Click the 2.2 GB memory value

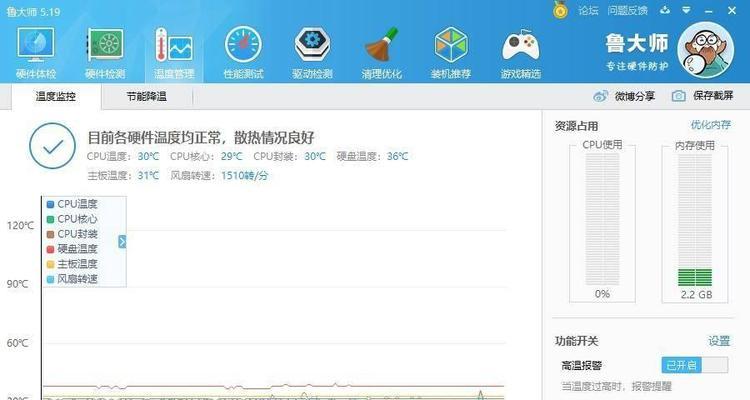click(x=696, y=295)
